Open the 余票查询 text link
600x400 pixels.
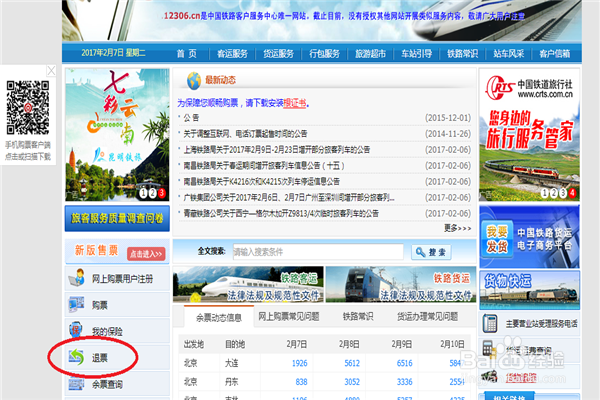107,384
